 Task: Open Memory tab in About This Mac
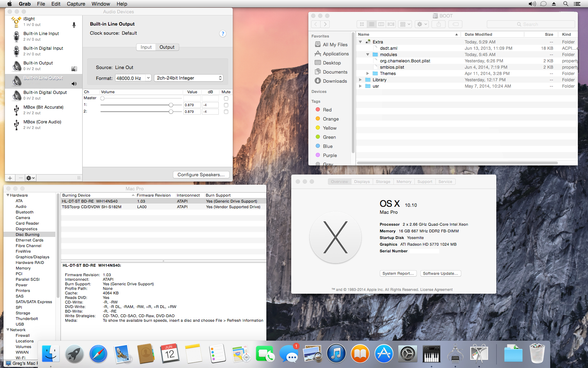(404, 182)
